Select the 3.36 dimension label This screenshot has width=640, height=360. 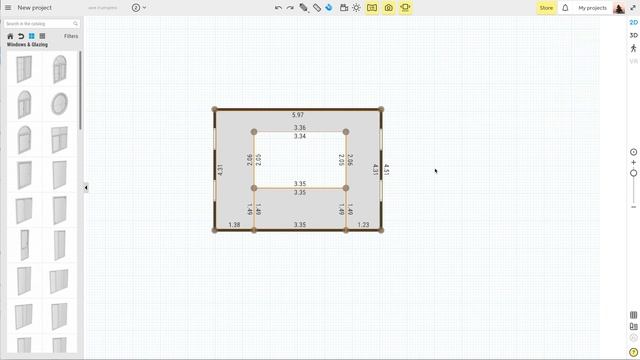(x=300, y=128)
